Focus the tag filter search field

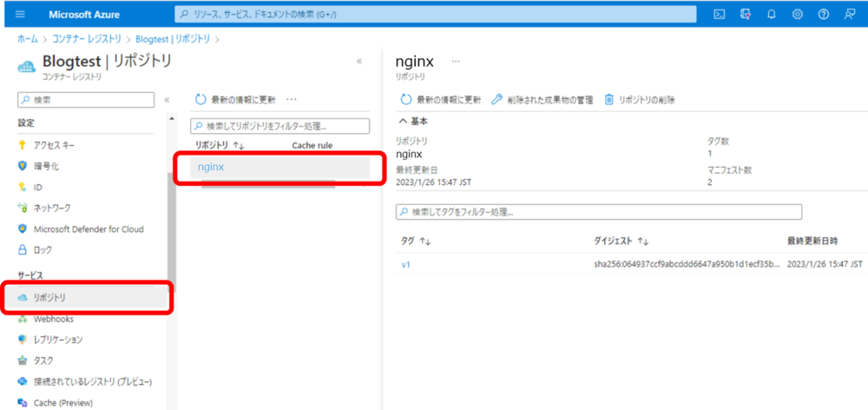tap(599, 212)
